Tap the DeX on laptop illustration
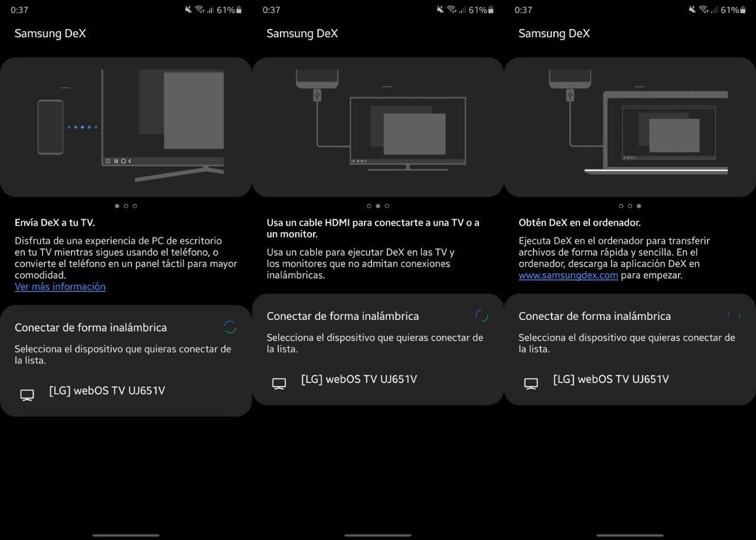Viewport: 756px width, 540px height. coord(630,127)
